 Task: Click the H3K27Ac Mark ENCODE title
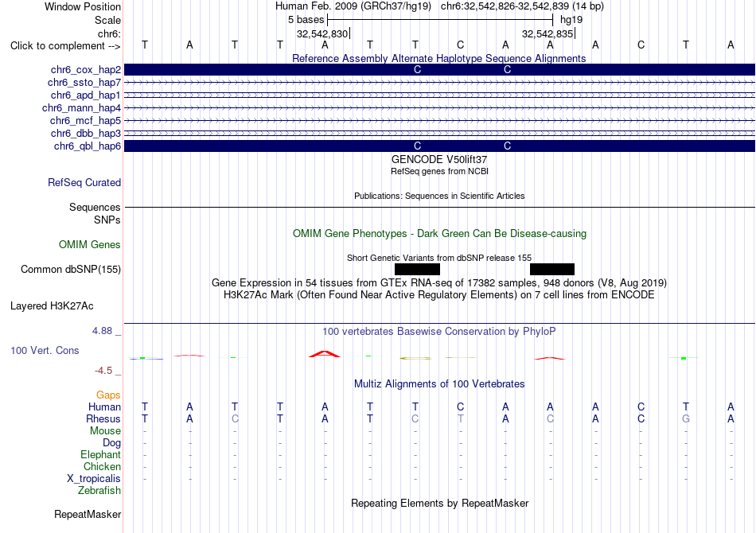[x=439, y=295]
